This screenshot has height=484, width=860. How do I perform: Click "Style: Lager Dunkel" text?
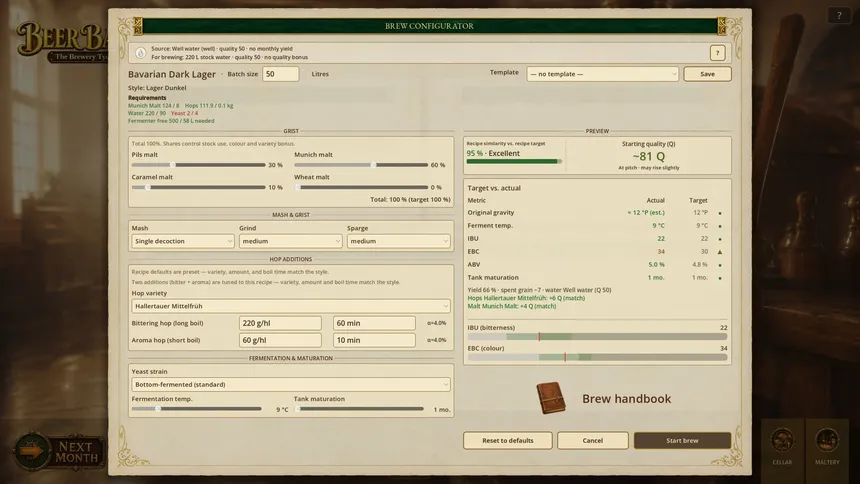point(157,88)
